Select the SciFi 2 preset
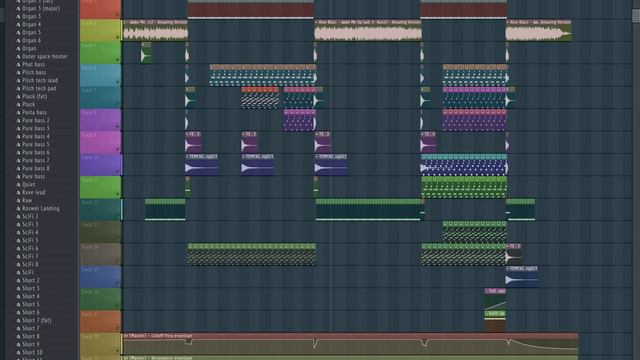This screenshot has height=360, width=640. pos(30,217)
